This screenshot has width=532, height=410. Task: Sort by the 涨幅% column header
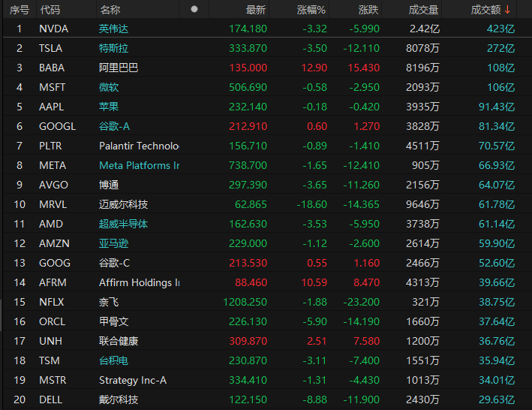point(311,10)
